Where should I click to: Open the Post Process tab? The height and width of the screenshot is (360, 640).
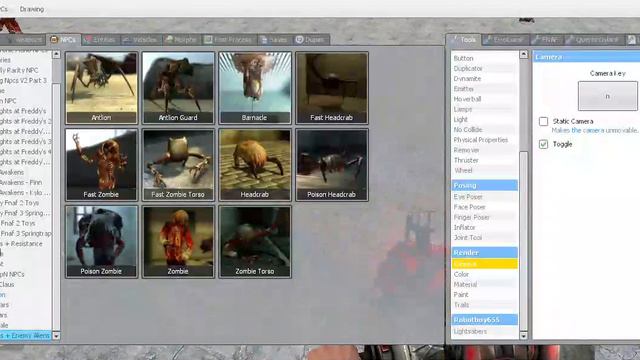point(229,40)
